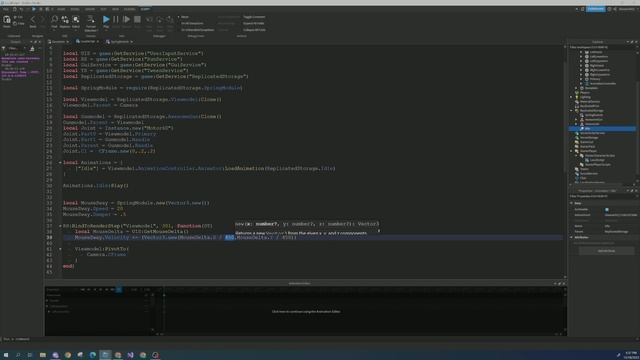Open the MODEL ribbon tab
Viewport: 640px width, 360px height.
coord(75,9)
